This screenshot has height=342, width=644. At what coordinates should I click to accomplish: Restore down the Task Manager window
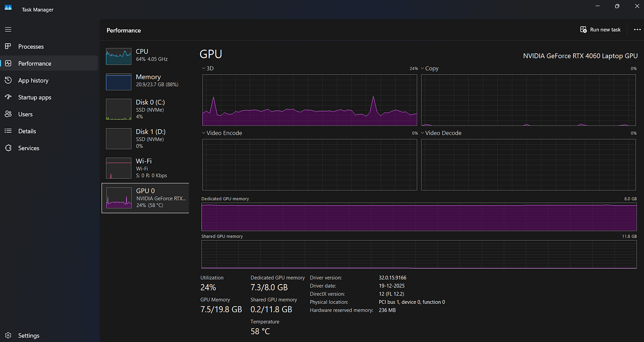pyautogui.click(x=617, y=6)
